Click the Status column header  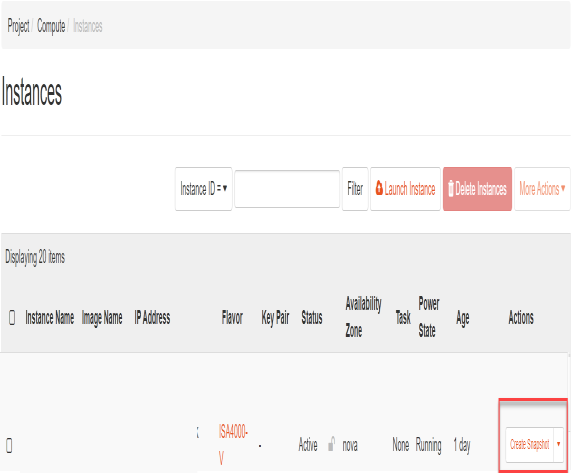pyautogui.click(x=312, y=318)
